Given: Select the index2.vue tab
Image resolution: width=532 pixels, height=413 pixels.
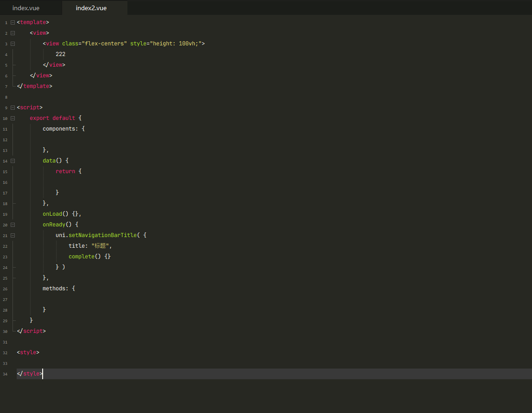Looking at the screenshot, I should pyautogui.click(x=91, y=8).
